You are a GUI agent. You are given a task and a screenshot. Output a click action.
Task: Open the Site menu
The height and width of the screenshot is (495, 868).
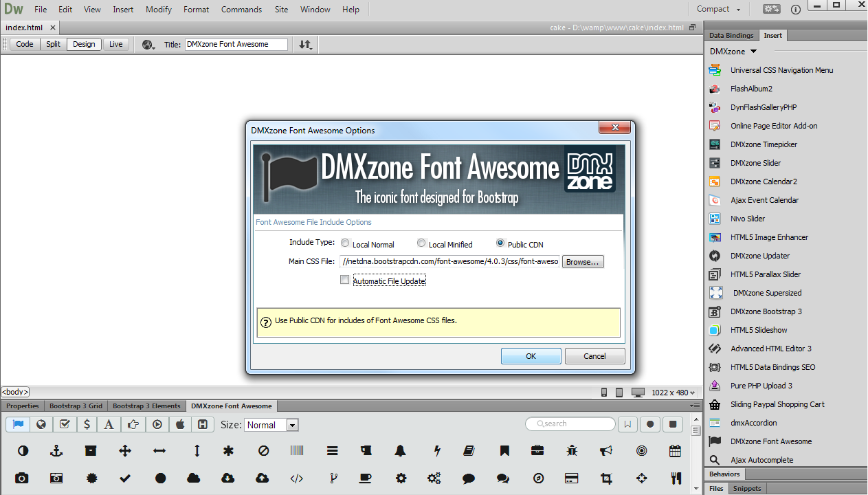281,10
